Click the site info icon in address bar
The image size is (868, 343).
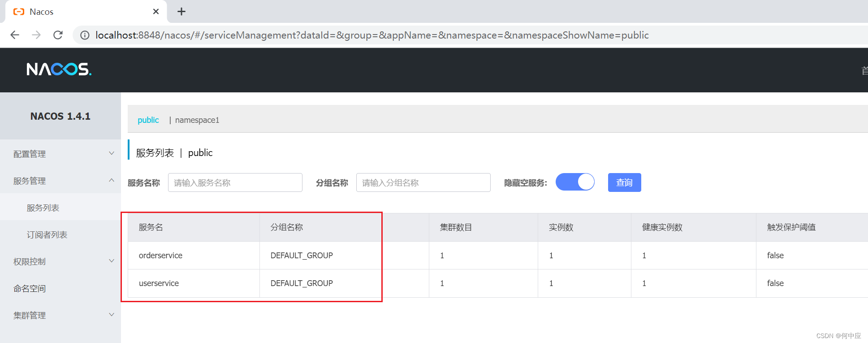click(x=85, y=35)
